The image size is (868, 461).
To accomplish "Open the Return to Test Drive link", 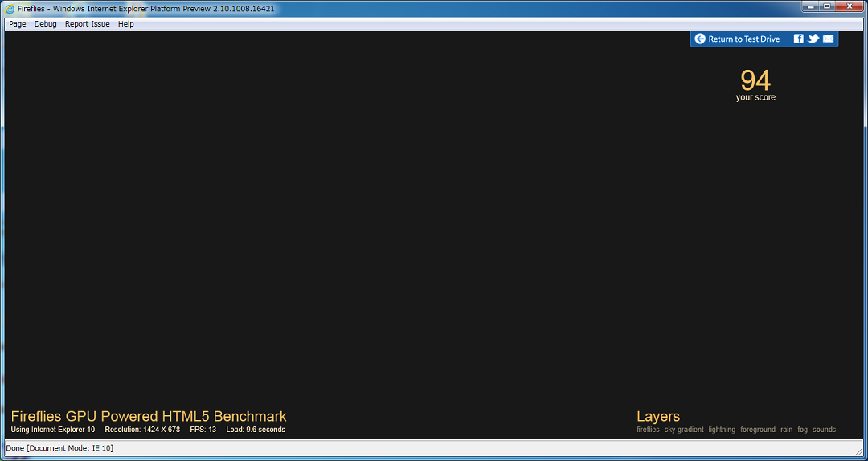I will point(743,39).
